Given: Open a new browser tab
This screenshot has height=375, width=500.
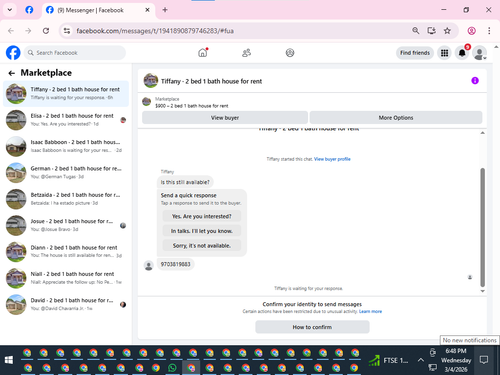Looking at the screenshot, I should pos(165,10).
